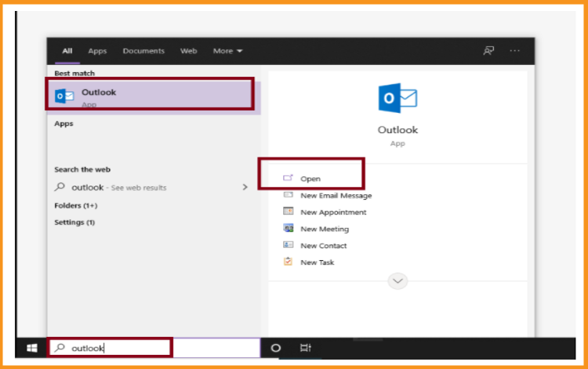This screenshot has height=369, width=588.
Task: Switch to the All search tab
Action: 67,51
